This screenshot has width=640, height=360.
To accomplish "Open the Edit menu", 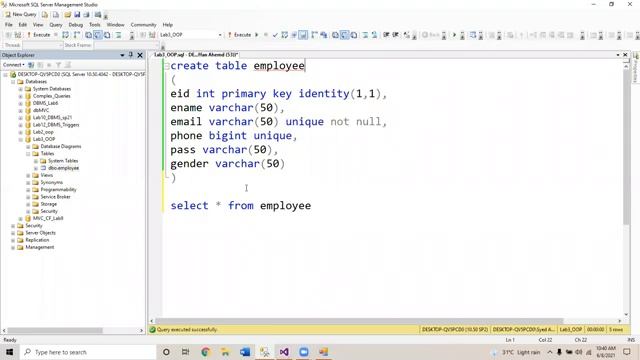I will pyautogui.click(x=23, y=25).
